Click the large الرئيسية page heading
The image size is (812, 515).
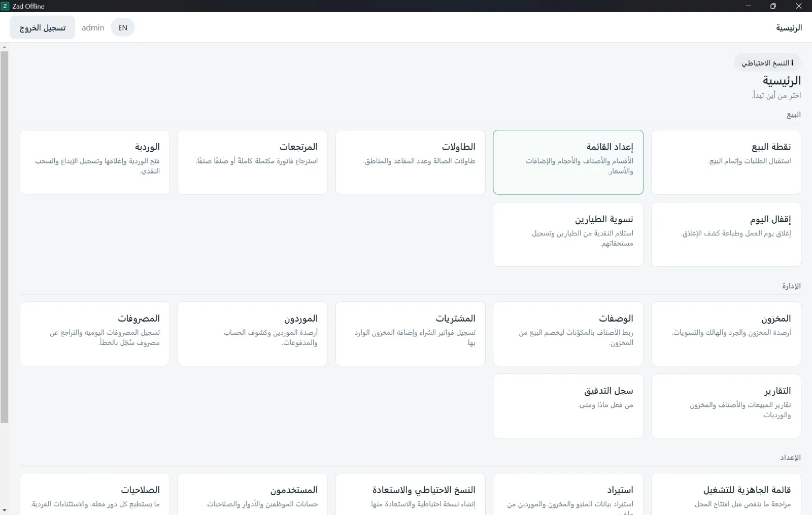point(782,81)
